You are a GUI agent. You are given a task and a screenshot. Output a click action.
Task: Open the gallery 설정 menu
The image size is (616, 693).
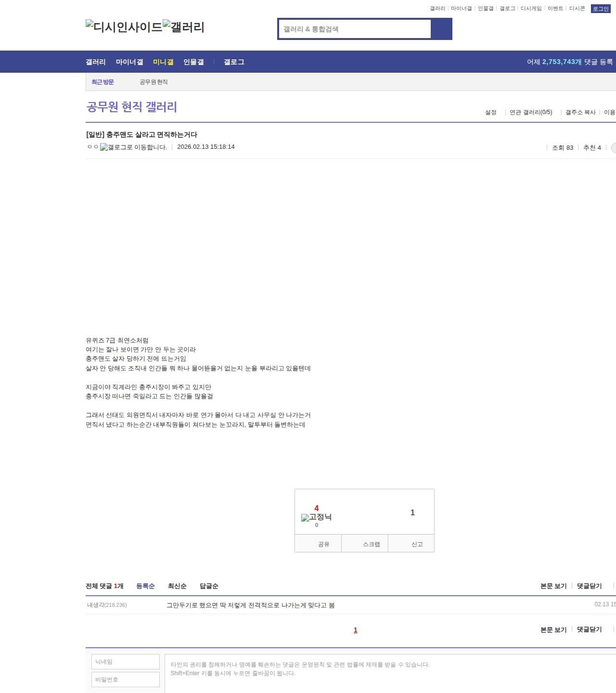coord(491,112)
